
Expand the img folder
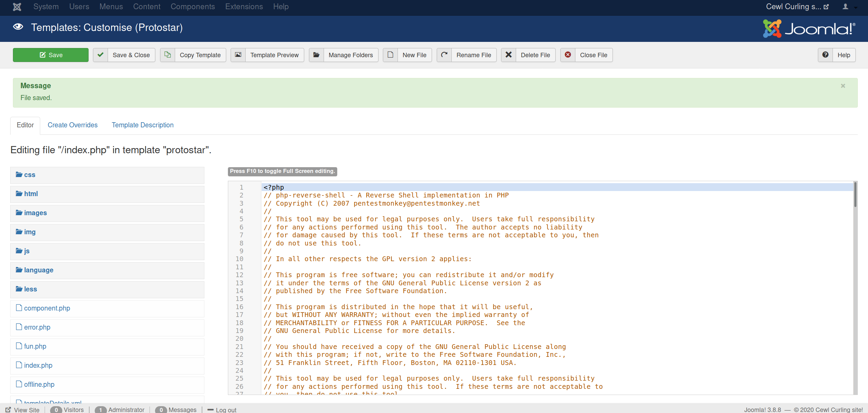click(107, 232)
